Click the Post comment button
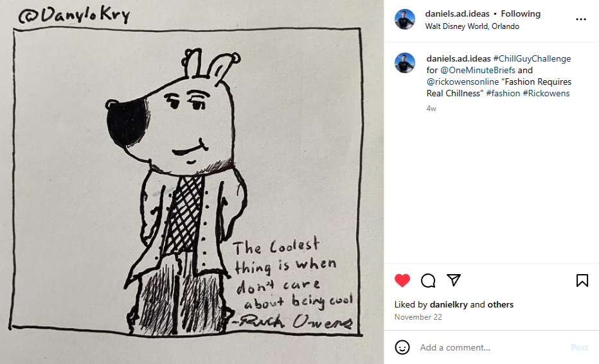Screen dimensions: 599x364 pyautogui.click(x=580, y=347)
